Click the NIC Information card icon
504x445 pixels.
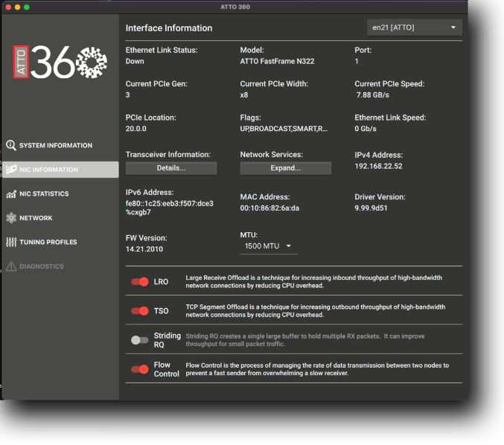tap(11, 170)
